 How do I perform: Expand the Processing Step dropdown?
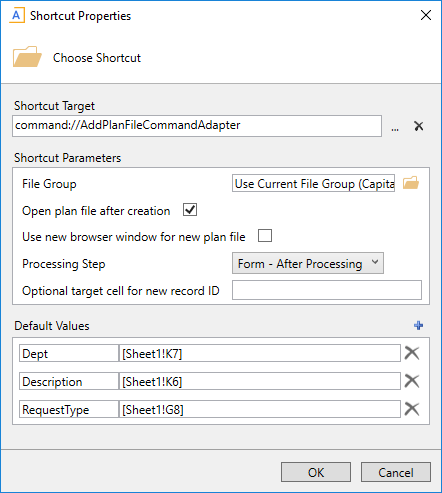pyautogui.click(x=308, y=263)
